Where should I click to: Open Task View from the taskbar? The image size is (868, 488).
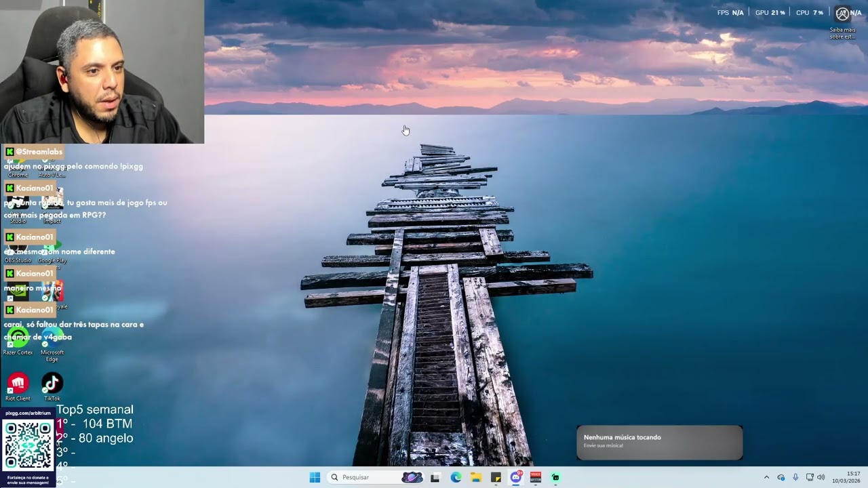point(435,477)
